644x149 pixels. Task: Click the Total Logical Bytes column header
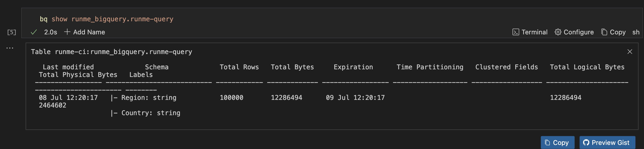[x=587, y=67]
